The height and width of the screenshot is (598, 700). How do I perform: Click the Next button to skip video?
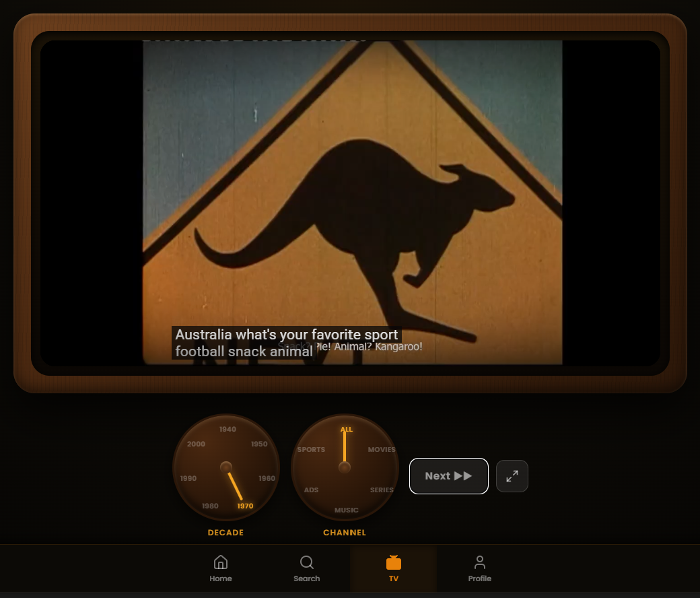(x=449, y=476)
